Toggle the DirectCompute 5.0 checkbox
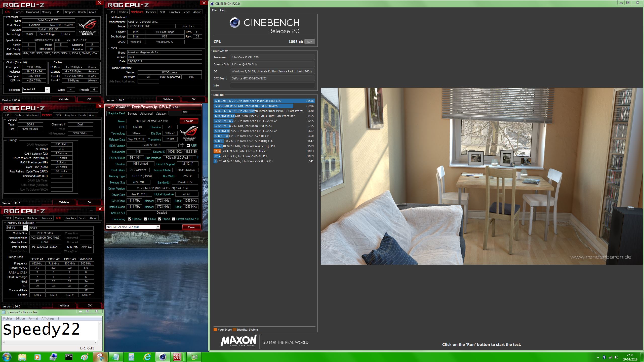Screen dimensions: 644x362 coord(174,219)
